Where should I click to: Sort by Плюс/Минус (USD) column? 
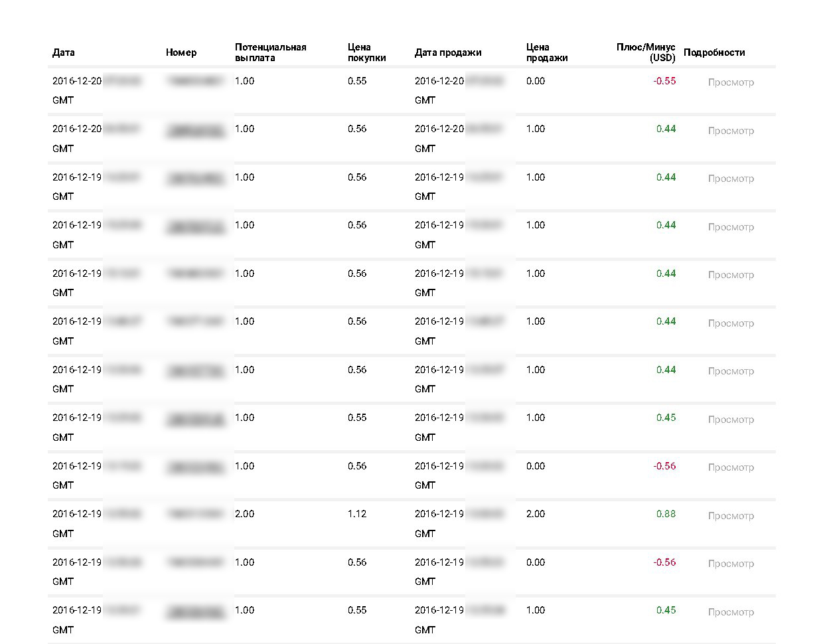tap(646, 52)
